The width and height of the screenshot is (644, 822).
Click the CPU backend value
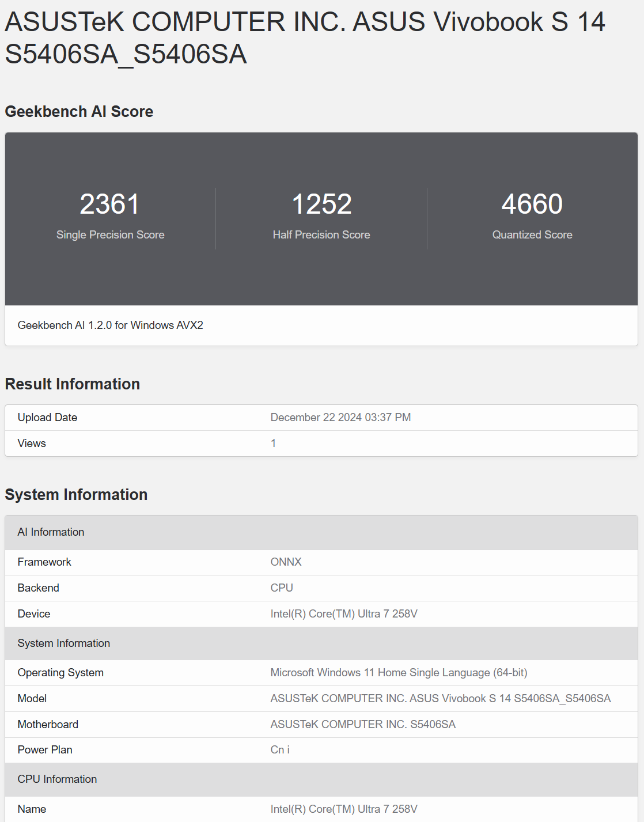282,588
